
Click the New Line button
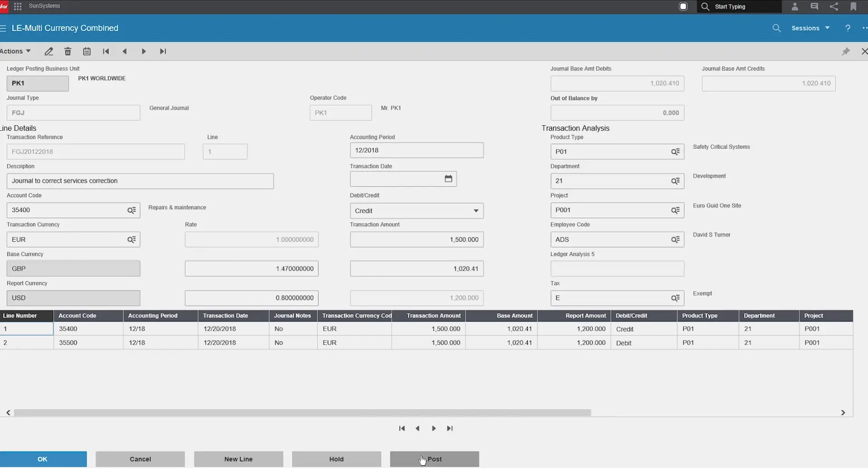238,459
